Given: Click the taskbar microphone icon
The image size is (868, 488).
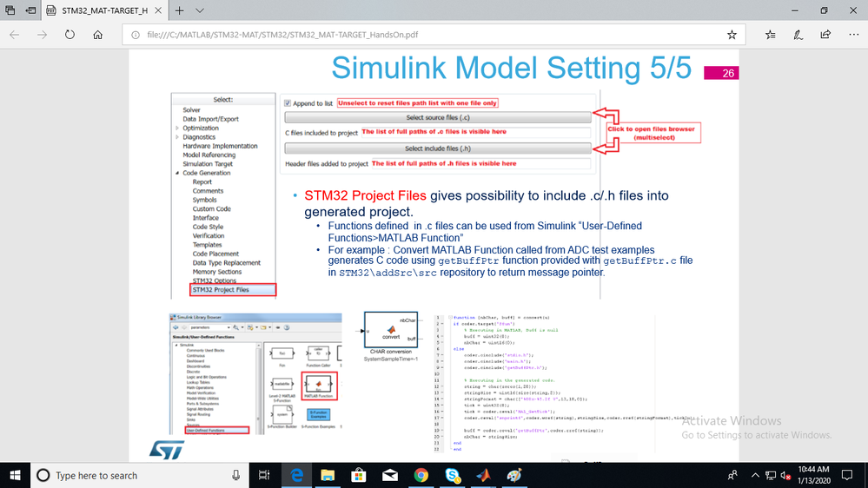Looking at the screenshot, I should (x=235, y=475).
